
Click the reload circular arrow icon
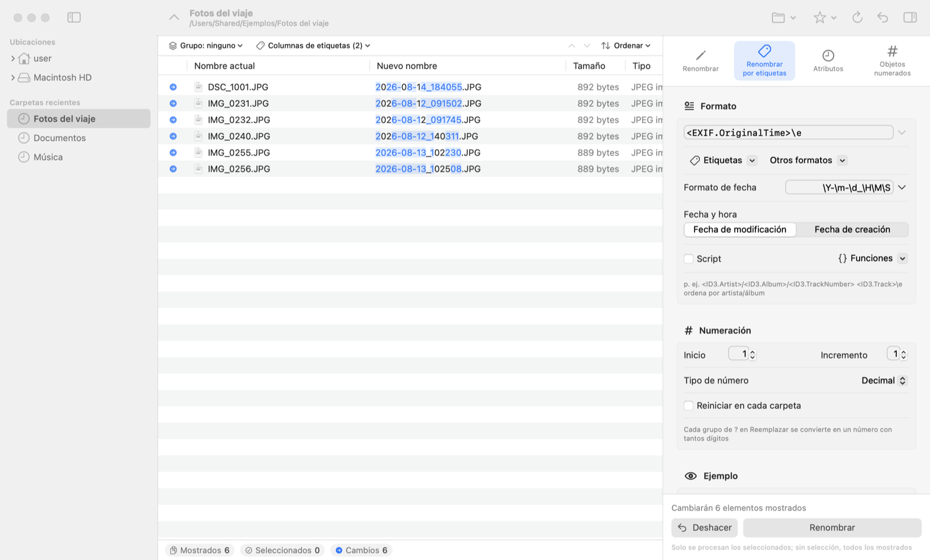(857, 17)
